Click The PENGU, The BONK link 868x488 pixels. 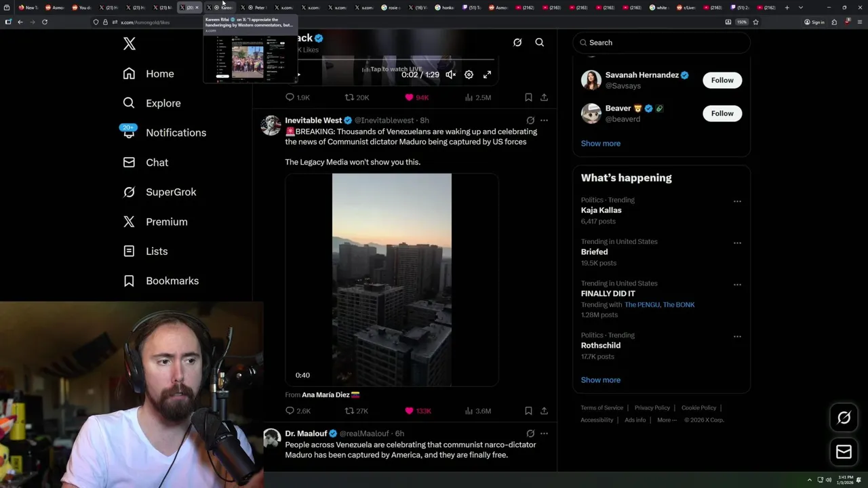click(x=660, y=305)
